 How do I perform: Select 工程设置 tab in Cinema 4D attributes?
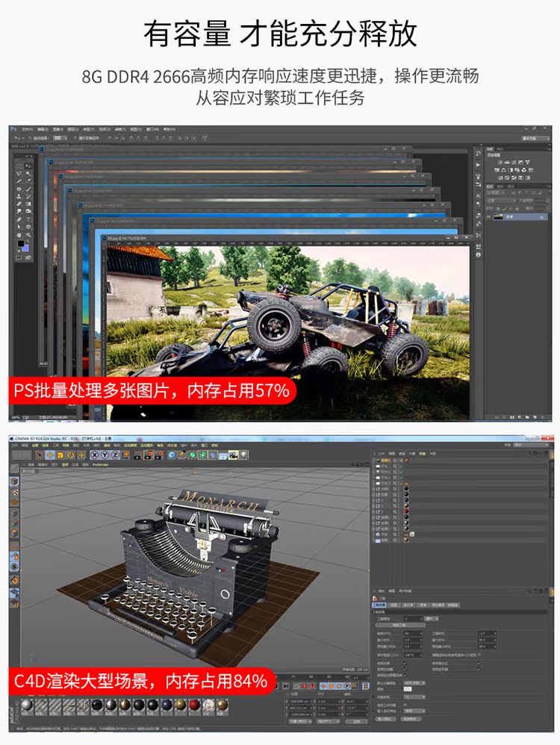[379, 605]
